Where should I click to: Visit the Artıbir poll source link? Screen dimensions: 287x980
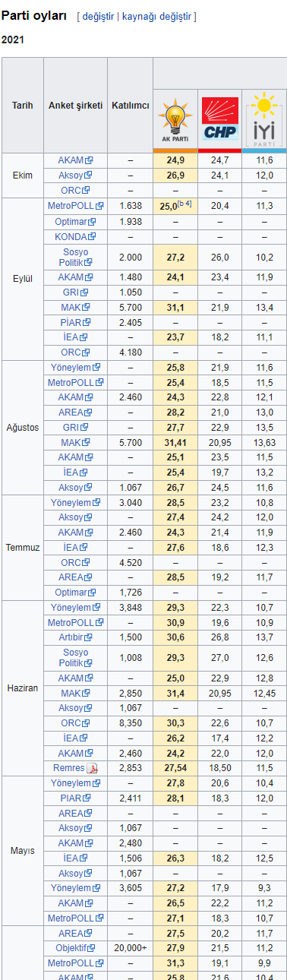click(71, 637)
